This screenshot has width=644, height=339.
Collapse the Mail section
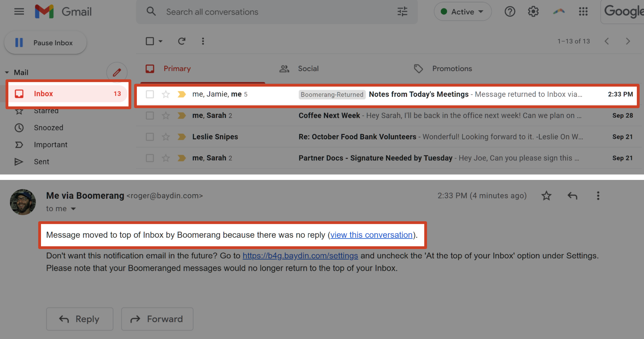pyautogui.click(x=7, y=72)
